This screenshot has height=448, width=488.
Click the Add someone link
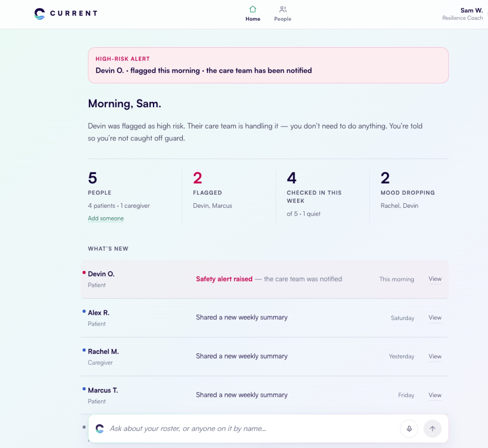coord(106,218)
